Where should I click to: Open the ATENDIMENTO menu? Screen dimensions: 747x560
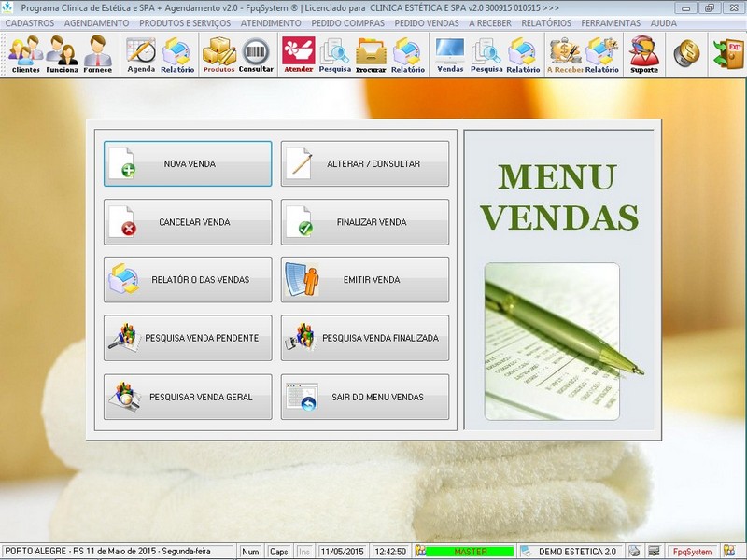coord(271,22)
